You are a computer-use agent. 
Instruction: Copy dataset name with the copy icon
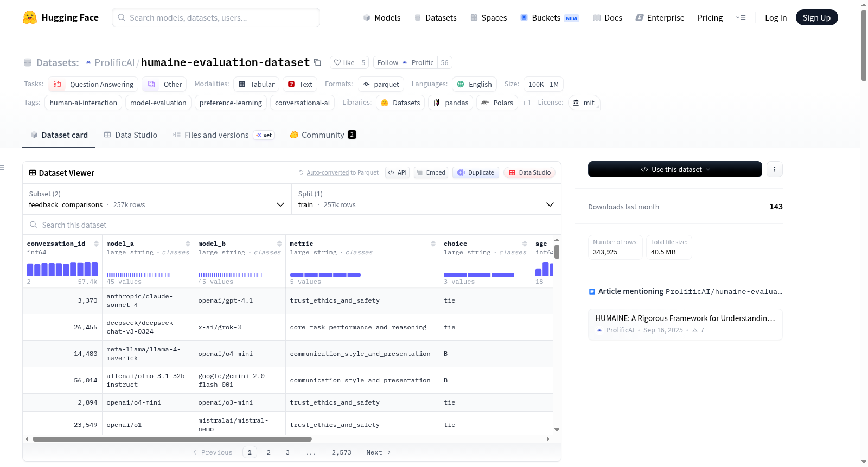(318, 63)
